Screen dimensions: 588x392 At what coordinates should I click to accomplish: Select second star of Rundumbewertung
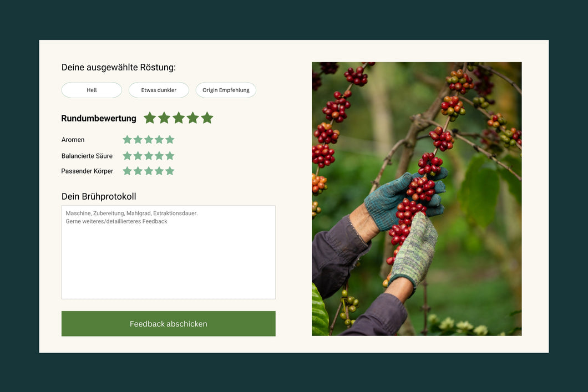click(164, 118)
